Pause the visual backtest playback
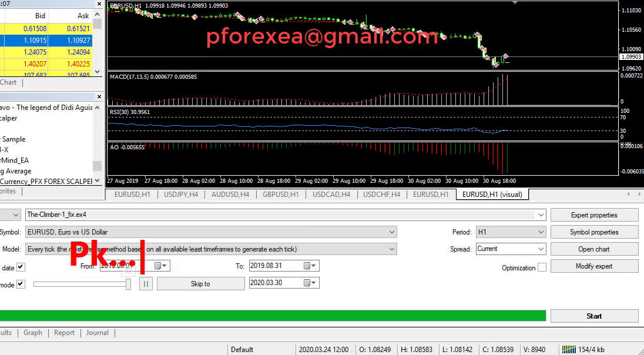This screenshot has width=644, height=355. [146, 284]
